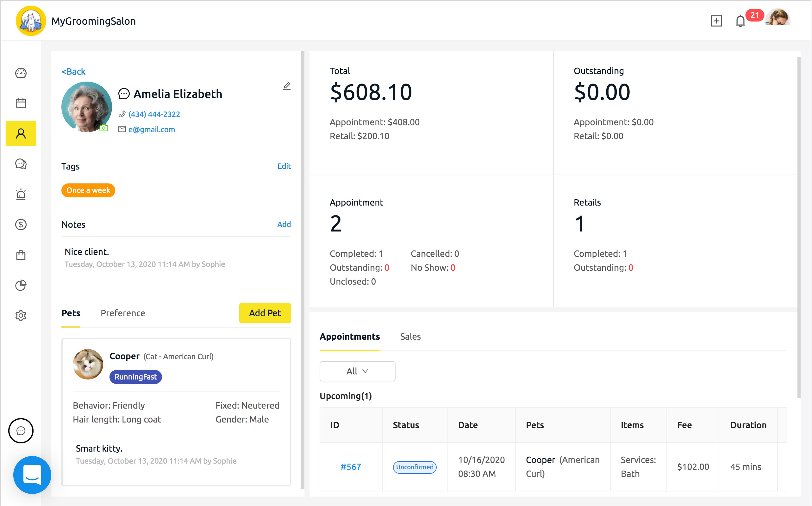The width and height of the screenshot is (812, 506).
Task: Open the alarm reminder sidebar icon
Action: 21,194
